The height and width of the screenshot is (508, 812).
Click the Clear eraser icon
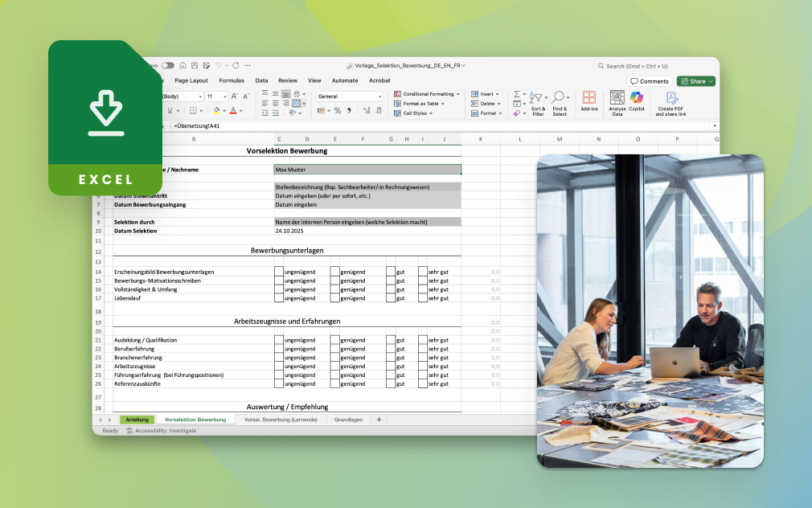coord(517,113)
